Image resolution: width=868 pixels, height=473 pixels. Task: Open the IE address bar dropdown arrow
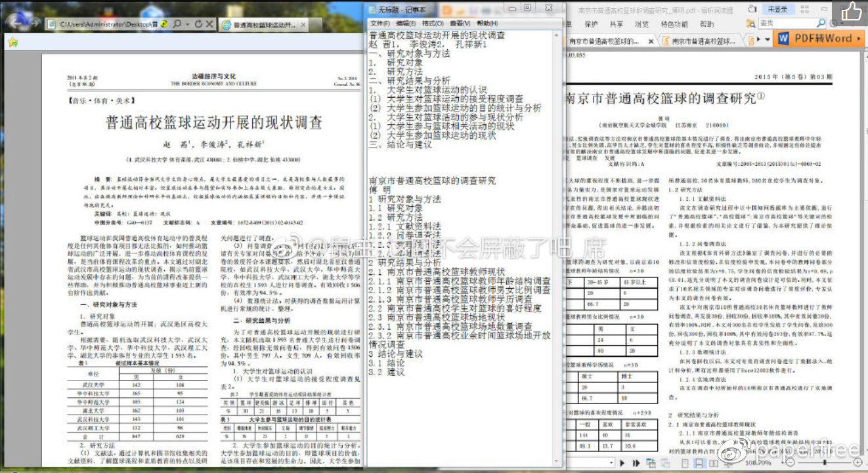(187, 24)
